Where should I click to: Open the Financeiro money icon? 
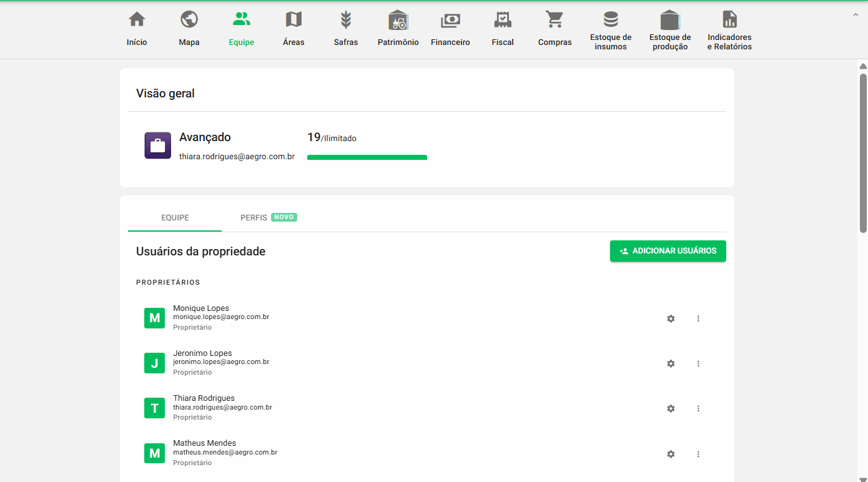(450, 19)
